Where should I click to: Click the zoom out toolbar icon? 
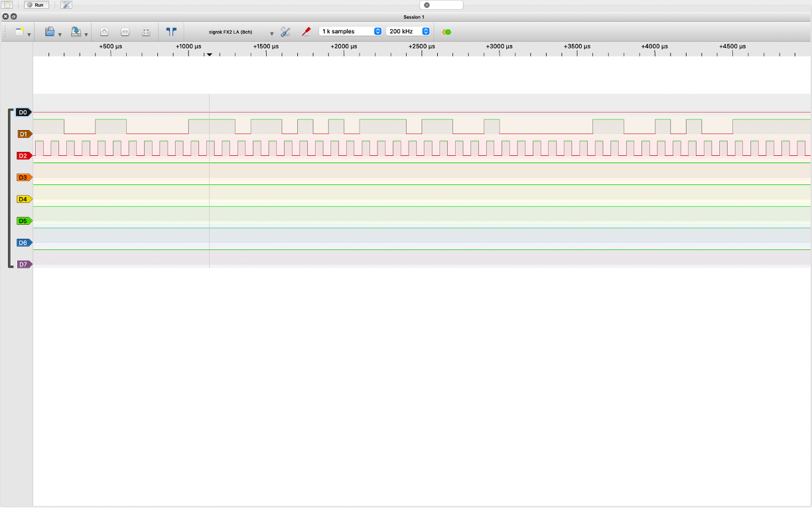(x=125, y=32)
